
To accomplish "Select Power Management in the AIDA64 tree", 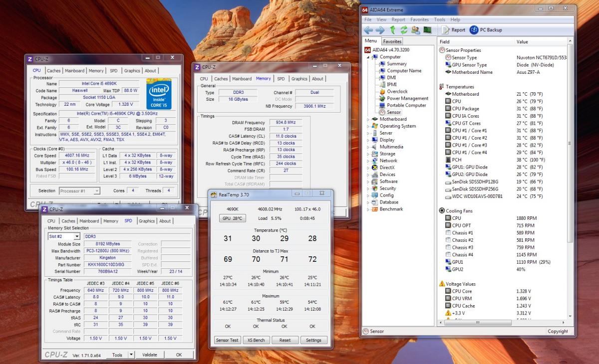I will [403, 99].
